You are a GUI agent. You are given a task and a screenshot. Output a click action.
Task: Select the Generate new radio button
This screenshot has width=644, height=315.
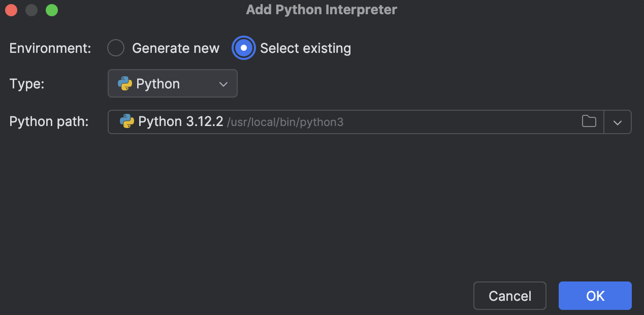click(x=116, y=48)
